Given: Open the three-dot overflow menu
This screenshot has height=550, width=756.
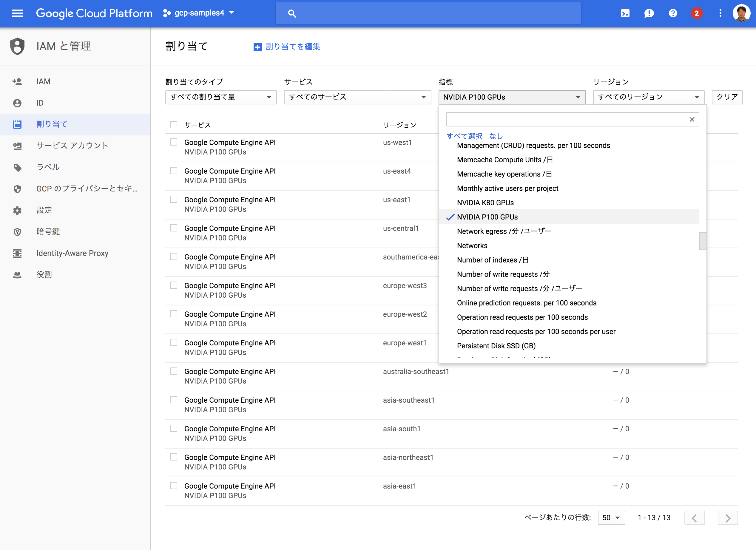Looking at the screenshot, I should [720, 13].
